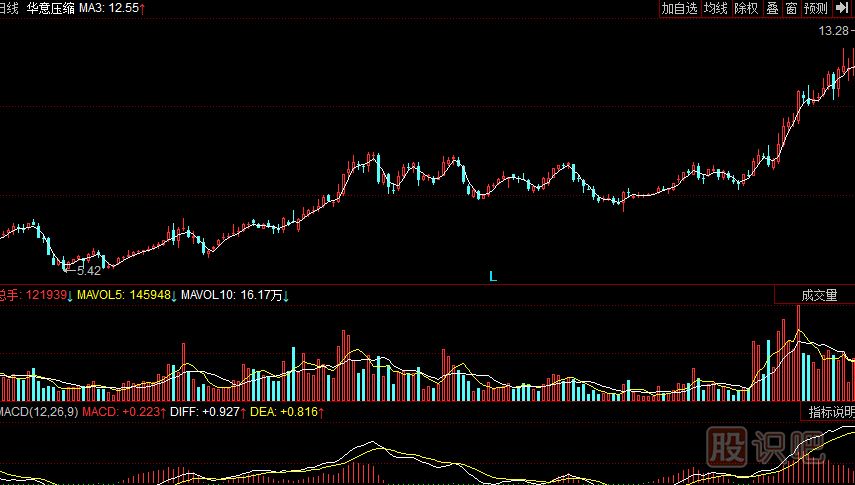Image resolution: width=855 pixels, height=485 pixels.
Task: Open the 成交量 volume indicator selector
Action: (819, 295)
